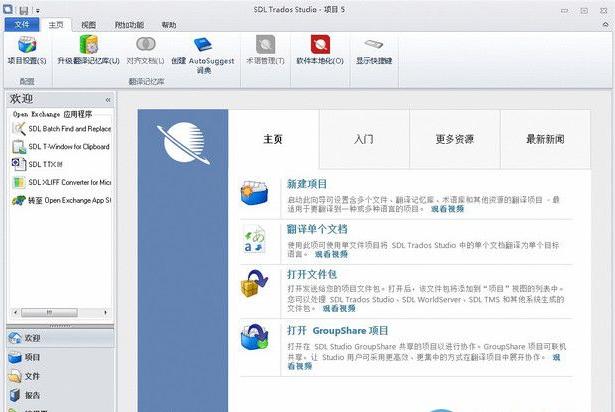Viewport: 615px width, 412px height.
Task: Launch Software Localization (软件本地化) icon
Action: (x=320, y=44)
